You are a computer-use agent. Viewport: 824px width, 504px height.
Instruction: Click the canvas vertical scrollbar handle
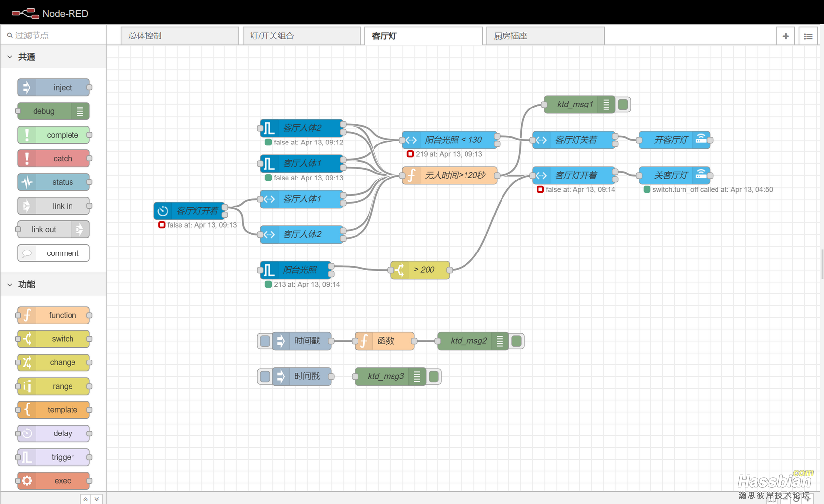(x=822, y=264)
